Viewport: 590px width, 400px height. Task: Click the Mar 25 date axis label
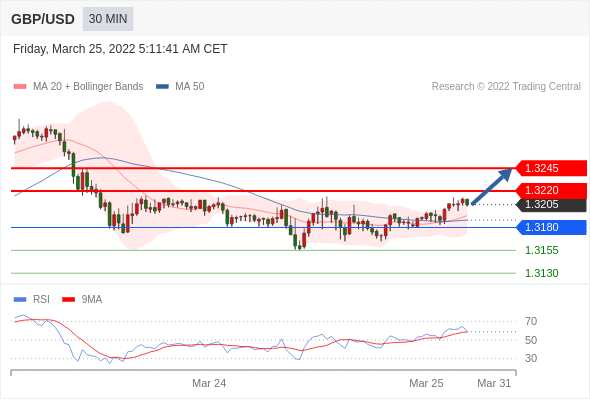click(x=426, y=383)
